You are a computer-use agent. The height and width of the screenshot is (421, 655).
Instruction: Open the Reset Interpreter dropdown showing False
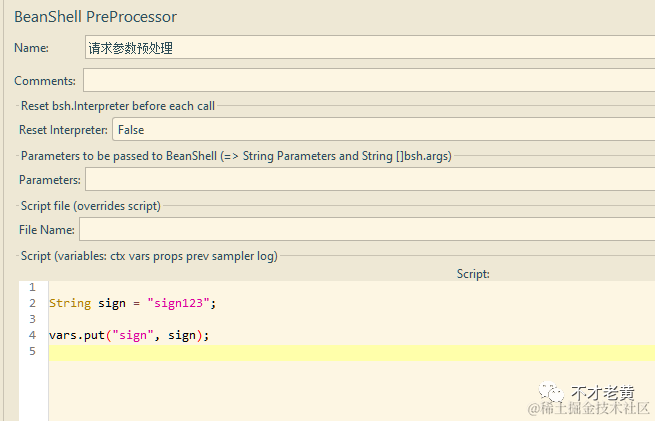(383, 129)
